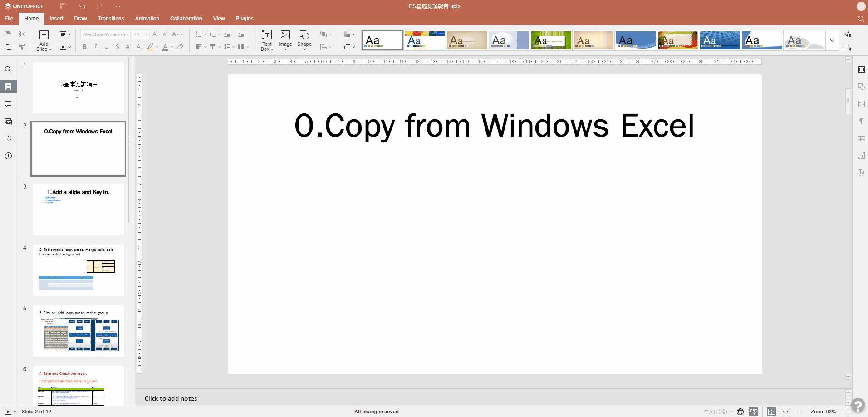Open the File menu
Screen dimensions: 868x417
click(x=9, y=19)
